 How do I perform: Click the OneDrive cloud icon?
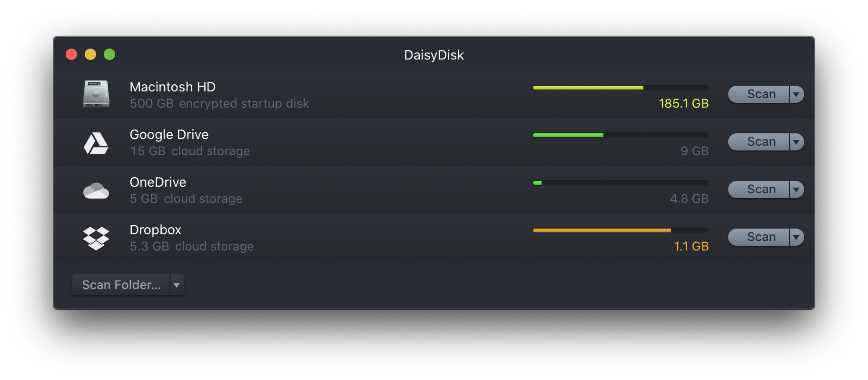click(96, 190)
